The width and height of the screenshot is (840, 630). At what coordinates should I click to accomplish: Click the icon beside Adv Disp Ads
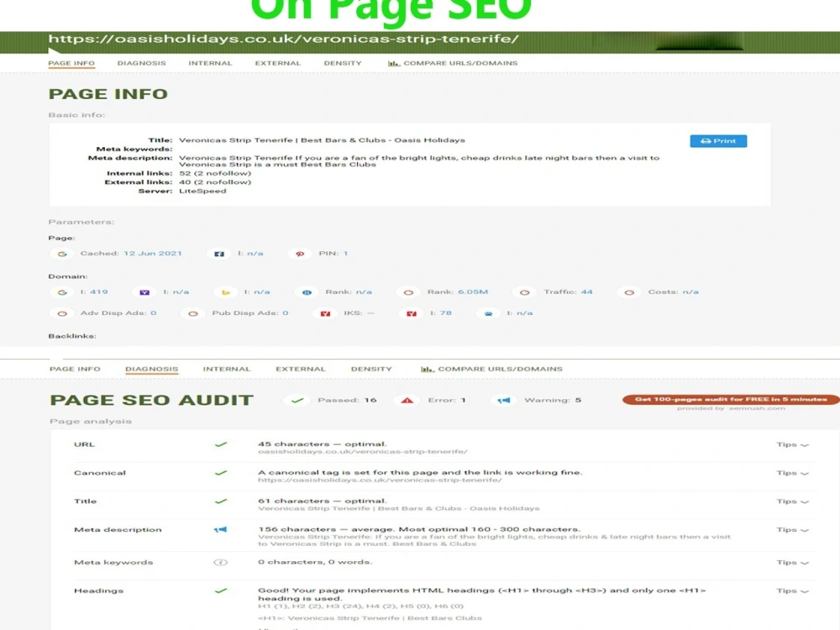coord(62,314)
